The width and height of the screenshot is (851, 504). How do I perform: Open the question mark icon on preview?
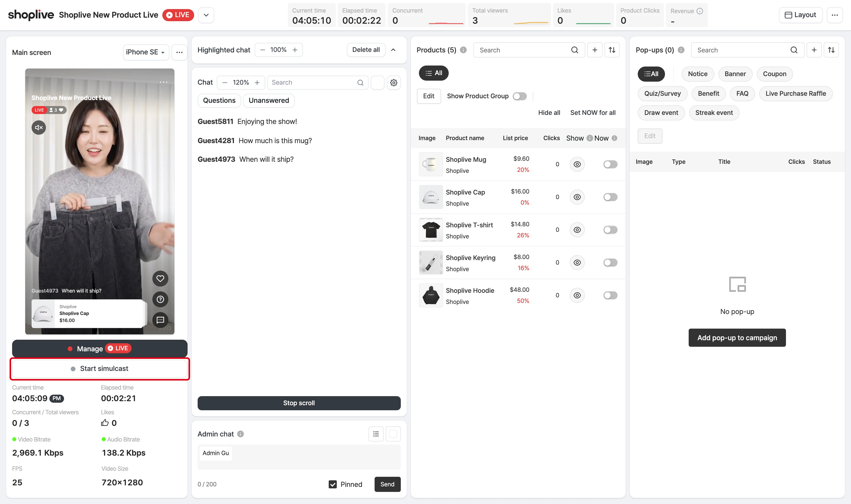pos(160,299)
